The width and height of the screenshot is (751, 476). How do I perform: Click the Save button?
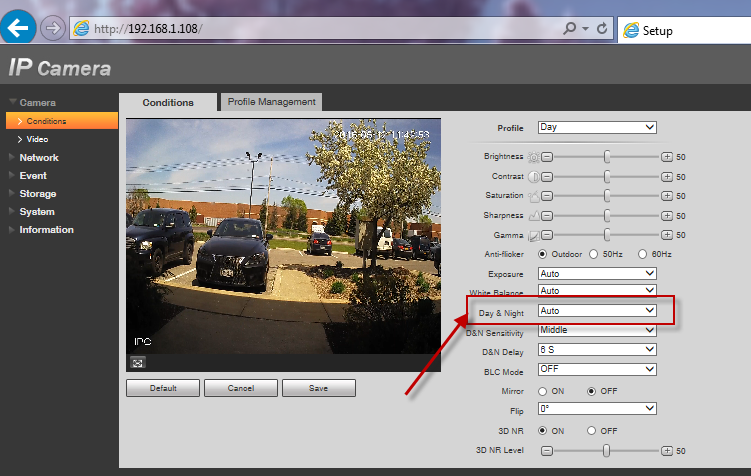pos(319,388)
